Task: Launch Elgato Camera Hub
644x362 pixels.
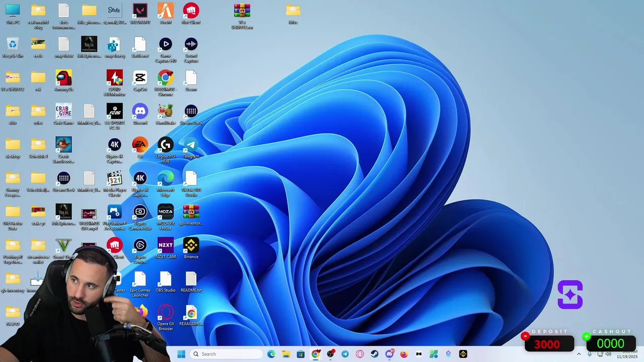Action: click(x=140, y=217)
